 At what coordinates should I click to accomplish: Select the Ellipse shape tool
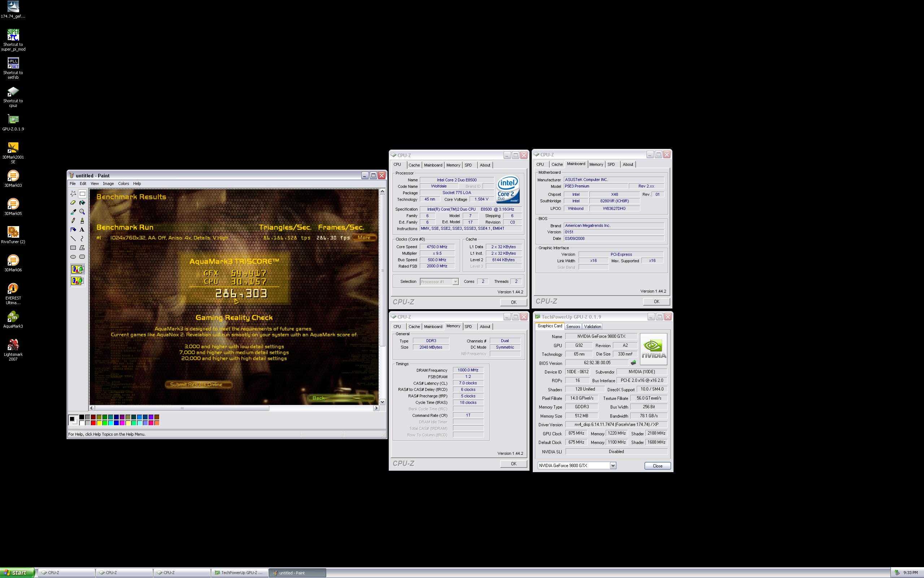click(73, 257)
